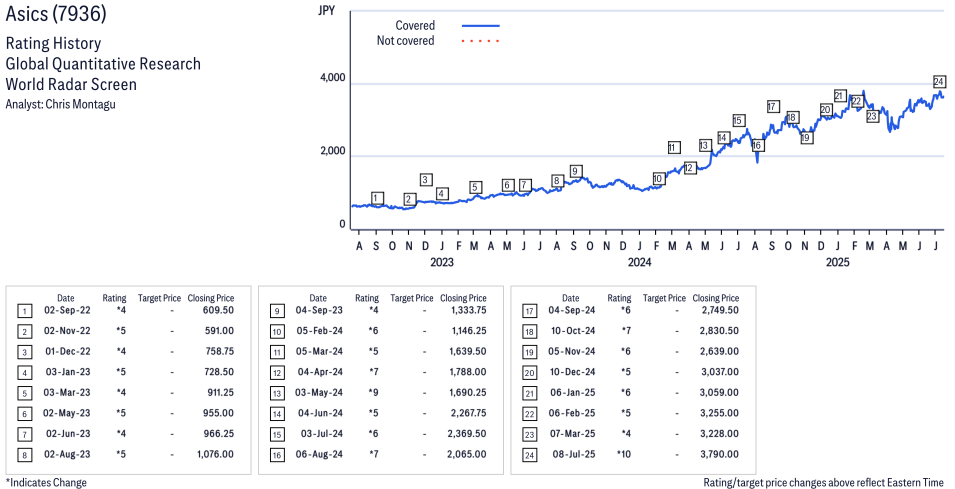Click the rating *9 for 03-May-24

click(x=373, y=393)
